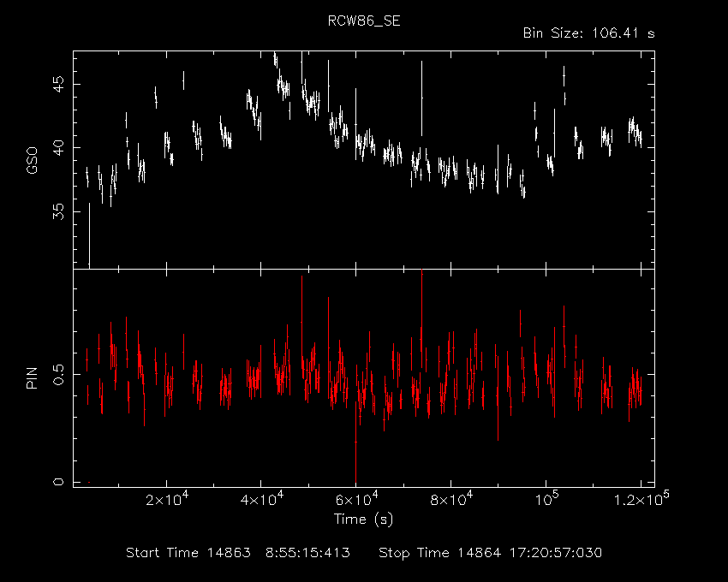Click the 8×10⁴ time axis label
728x582 pixels.
[x=451, y=499]
